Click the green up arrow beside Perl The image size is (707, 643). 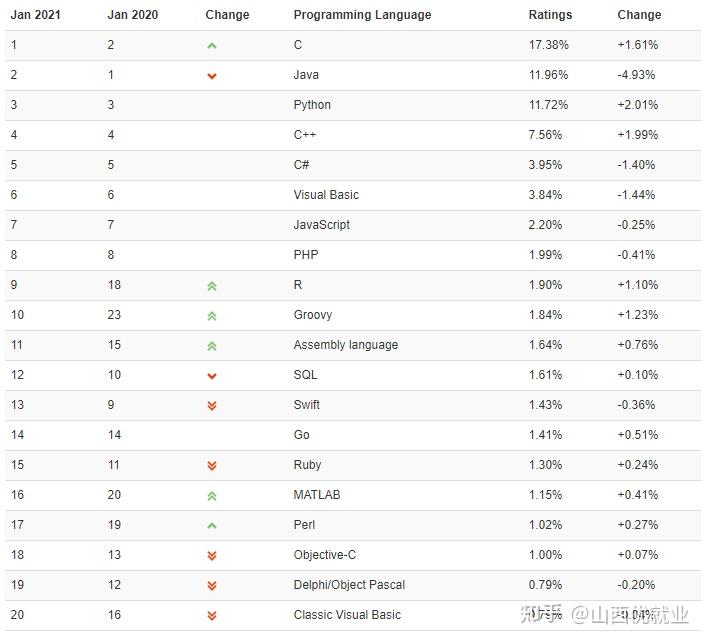[212, 526]
